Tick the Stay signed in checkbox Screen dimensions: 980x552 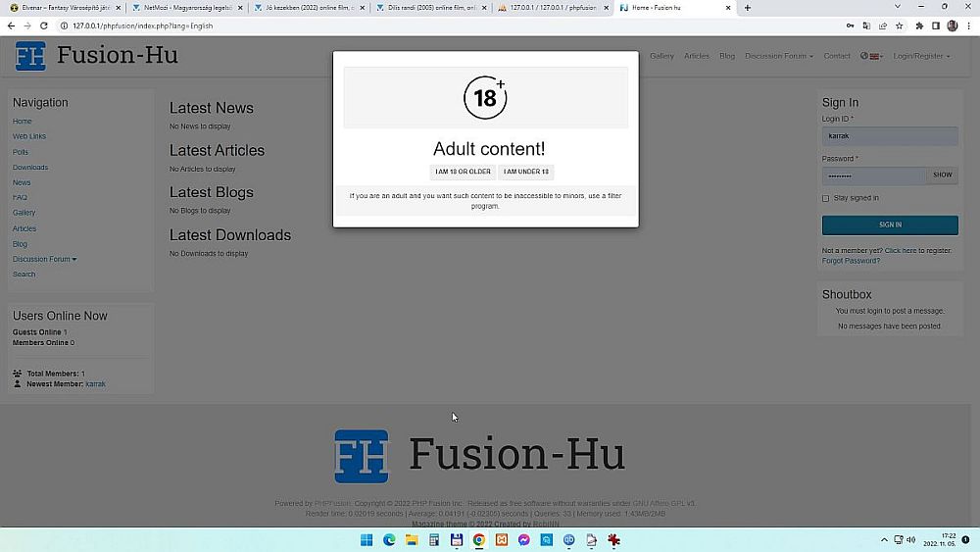[825, 198]
